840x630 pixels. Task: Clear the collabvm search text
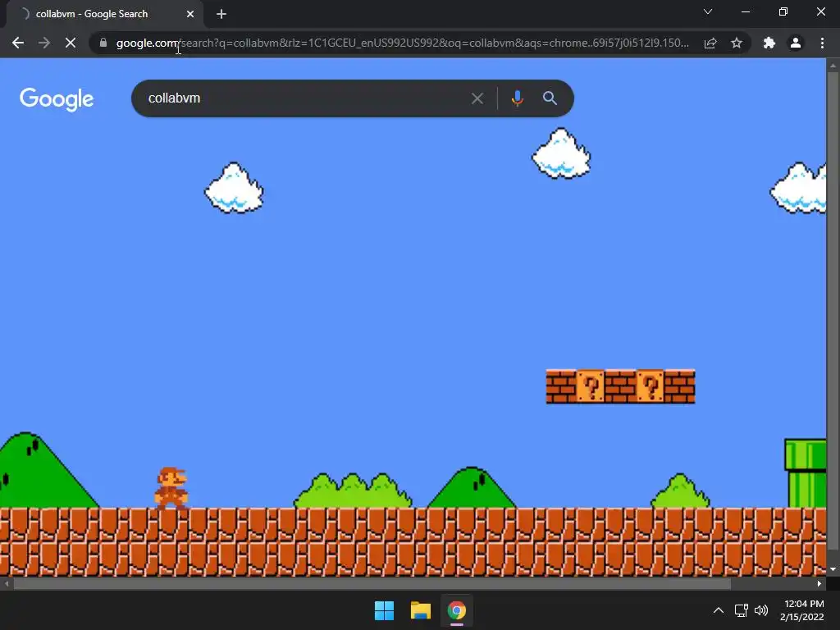477,98
